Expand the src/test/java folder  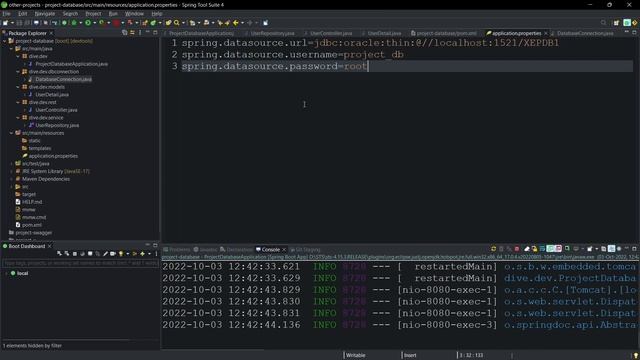pyautogui.click(x=11, y=164)
